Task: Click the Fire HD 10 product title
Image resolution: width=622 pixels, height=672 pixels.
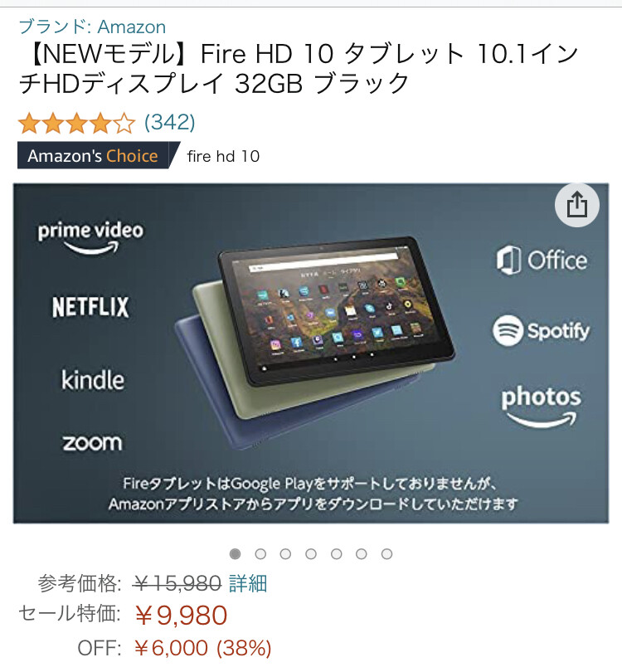Action: click(299, 68)
